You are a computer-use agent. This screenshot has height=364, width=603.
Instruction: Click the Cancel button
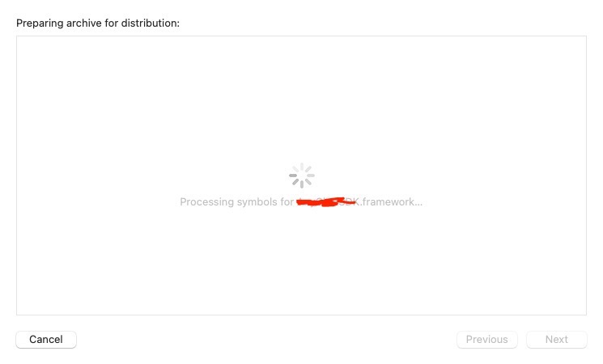[46, 340]
